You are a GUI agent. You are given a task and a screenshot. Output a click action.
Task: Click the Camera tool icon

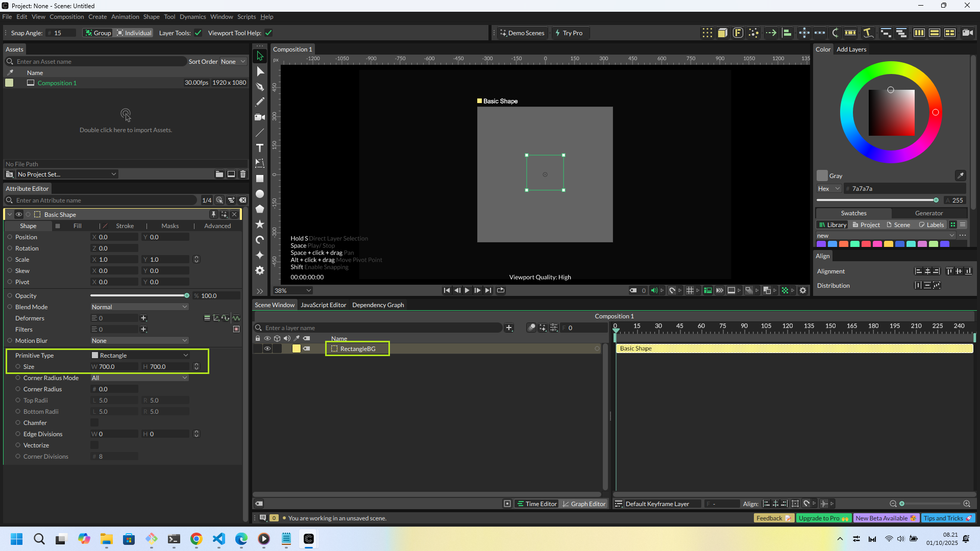click(260, 117)
